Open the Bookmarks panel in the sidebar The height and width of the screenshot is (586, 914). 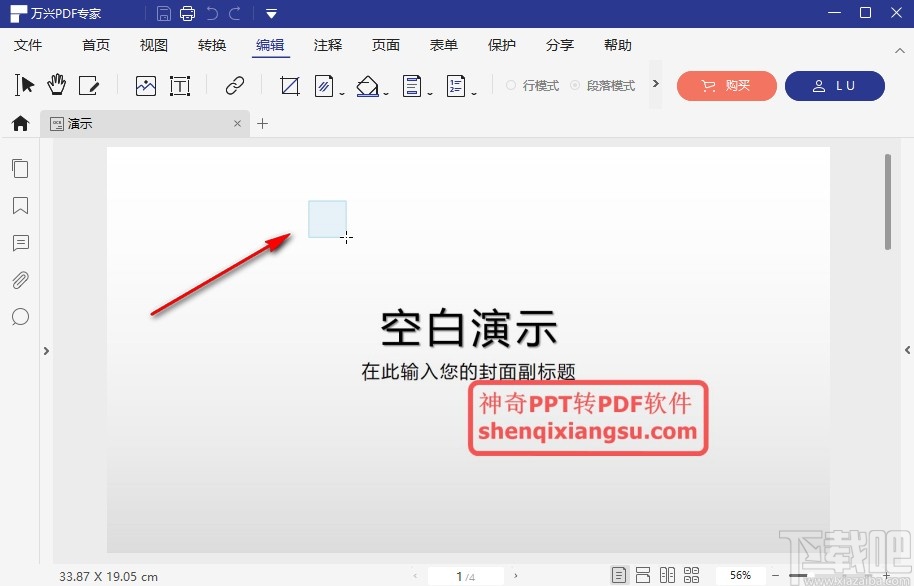tap(20, 206)
